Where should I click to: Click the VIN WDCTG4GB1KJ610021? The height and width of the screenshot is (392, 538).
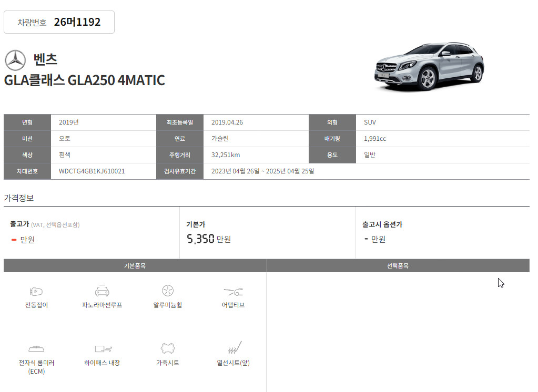92,171
